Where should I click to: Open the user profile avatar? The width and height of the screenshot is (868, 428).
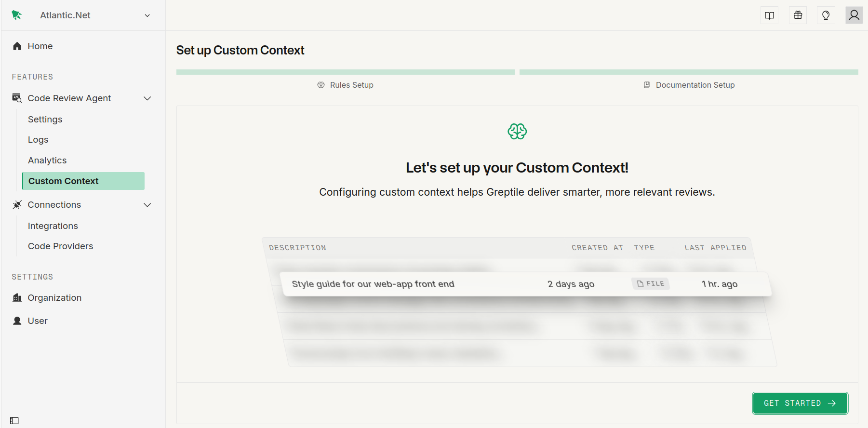click(x=854, y=15)
